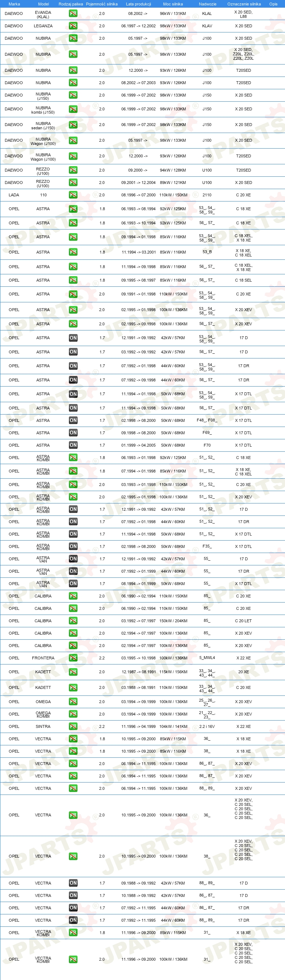Click the ON fuel icon for OPEL ASTRA F70
Screen dimensions: 285x980
(x=73, y=445)
